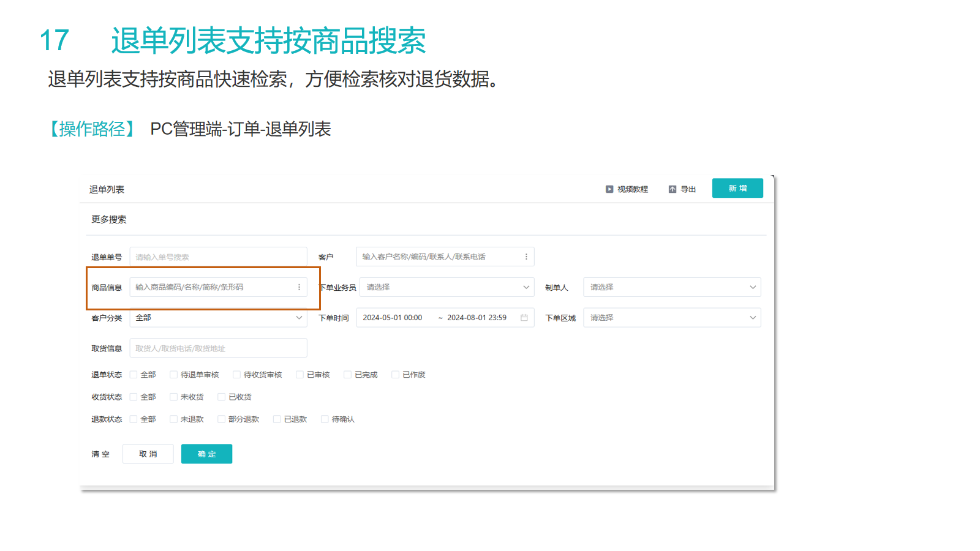This screenshot has height=551, width=980.
Task: Check the 部分退款 box
Action: point(221,419)
